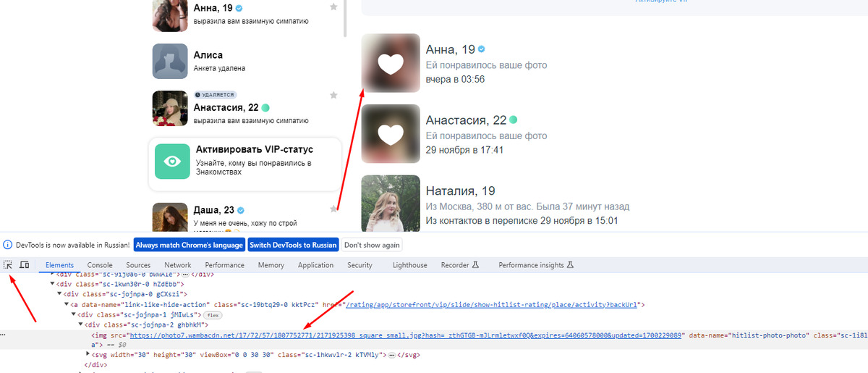Click the info icon in the DevTools language bar

7,245
